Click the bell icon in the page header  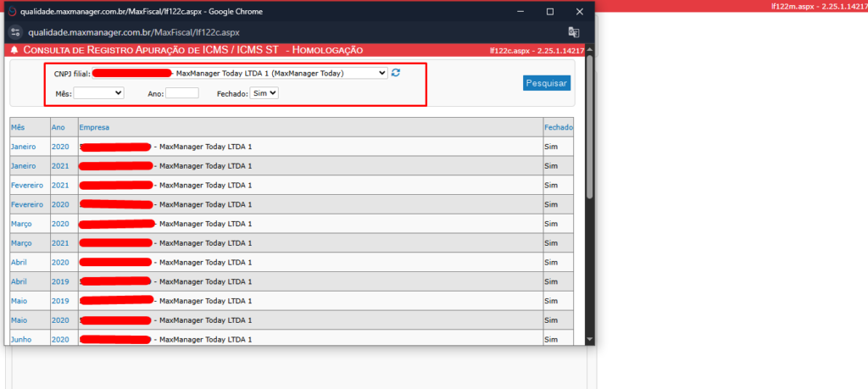click(x=14, y=51)
